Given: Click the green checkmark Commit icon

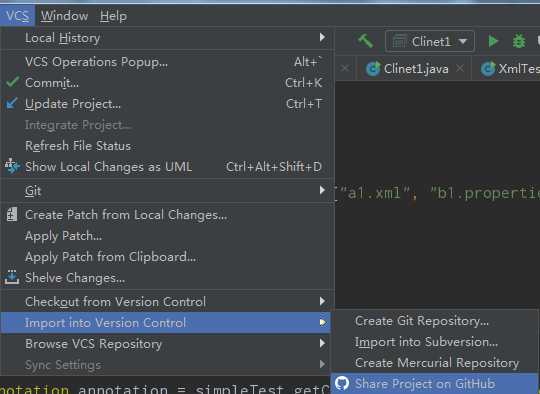Looking at the screenshot, I should [x=13, y=82].
